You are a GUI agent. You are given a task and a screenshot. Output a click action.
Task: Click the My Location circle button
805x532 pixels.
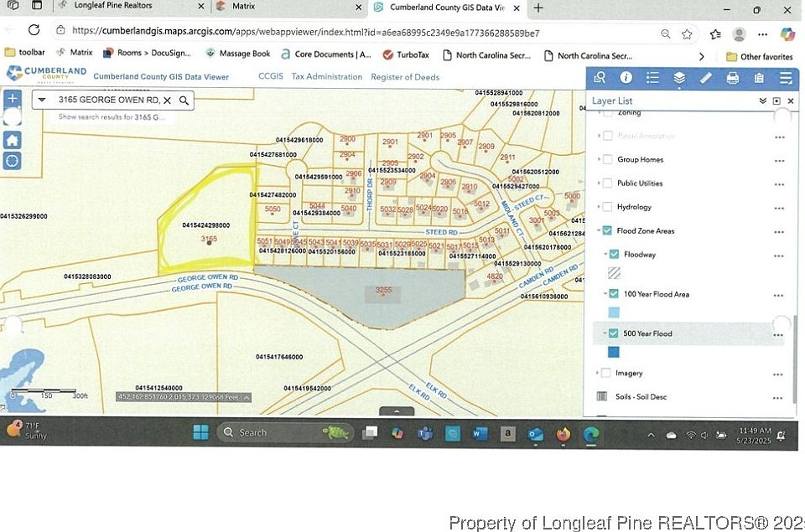click(x=13, y=161)
